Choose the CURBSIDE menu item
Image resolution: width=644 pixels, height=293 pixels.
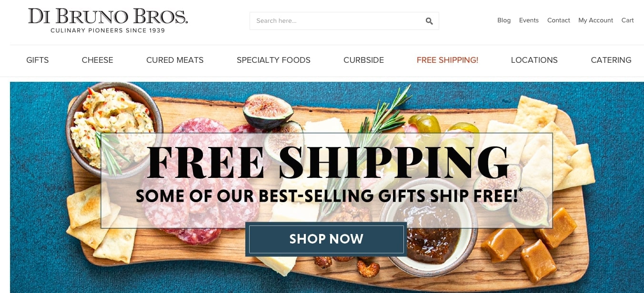(363, 60)
